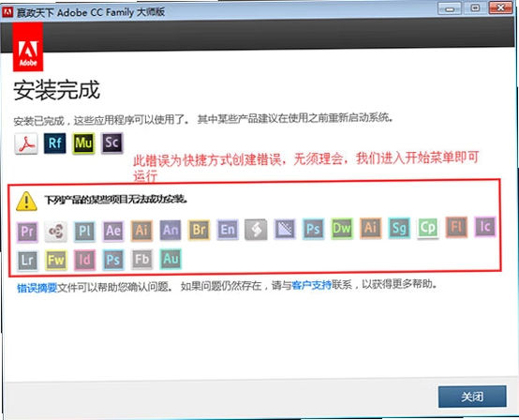Click the Cp Captivate icon
The width and height of the screenshot is (519, 420).
[x=427, y=228]
